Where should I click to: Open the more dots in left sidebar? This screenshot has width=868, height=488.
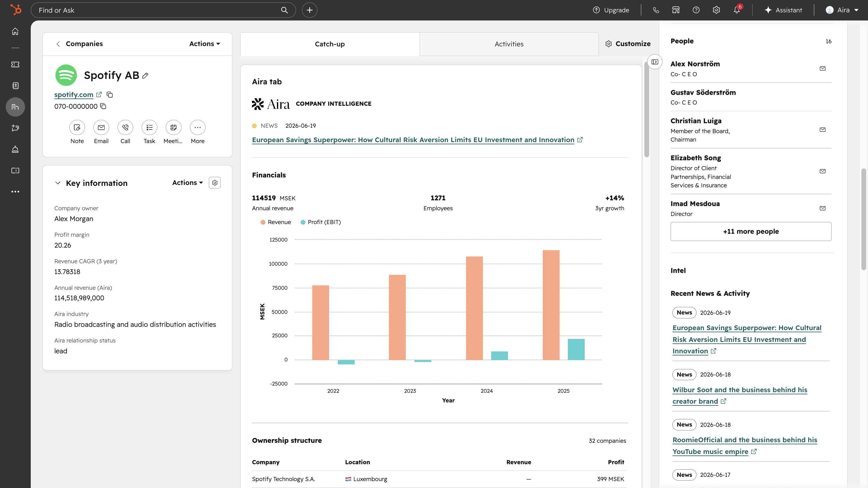click(x=15, y=192)
